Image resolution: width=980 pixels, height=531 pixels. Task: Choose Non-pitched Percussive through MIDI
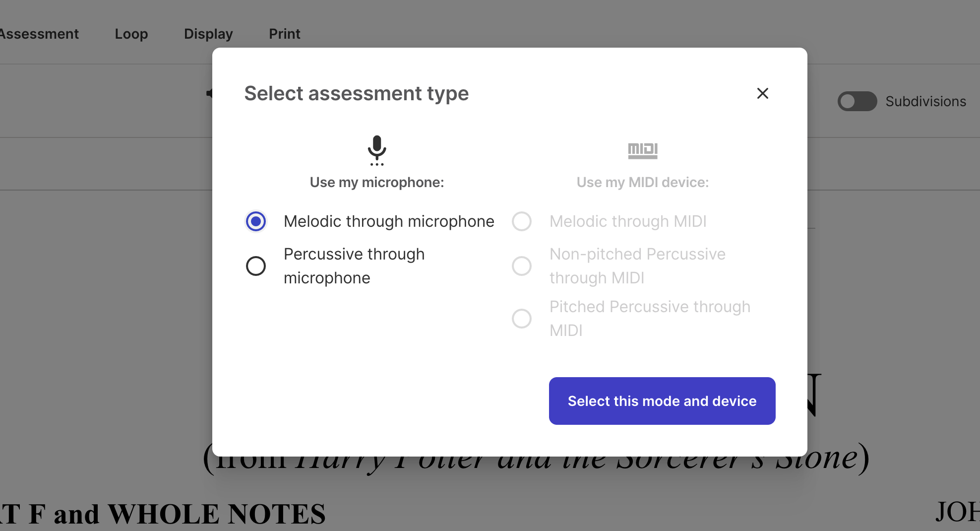click(522, 266)
